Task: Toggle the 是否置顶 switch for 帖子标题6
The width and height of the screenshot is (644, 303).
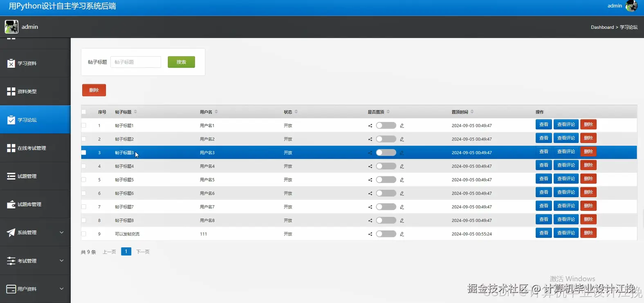Action: [386, 193]
